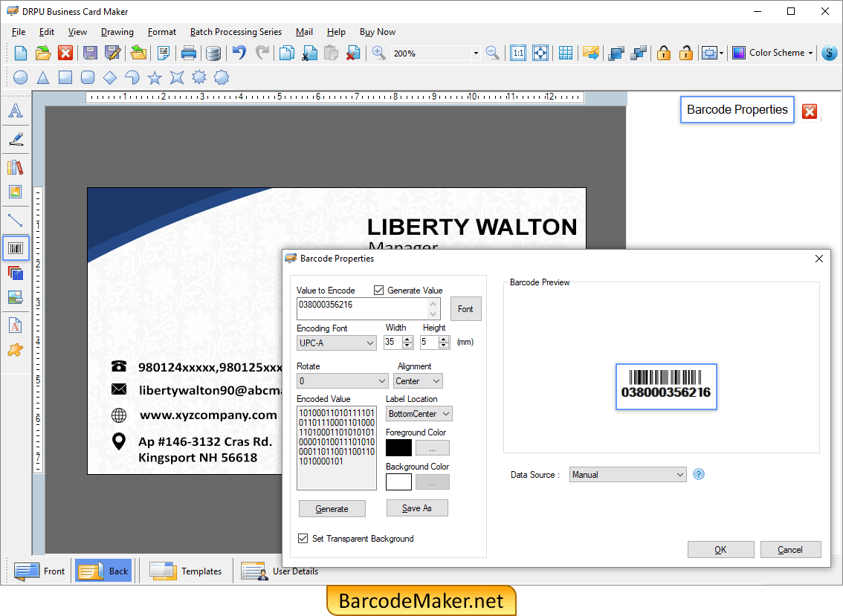Uncheck the Generate Value checkbox

coord(378,291)
